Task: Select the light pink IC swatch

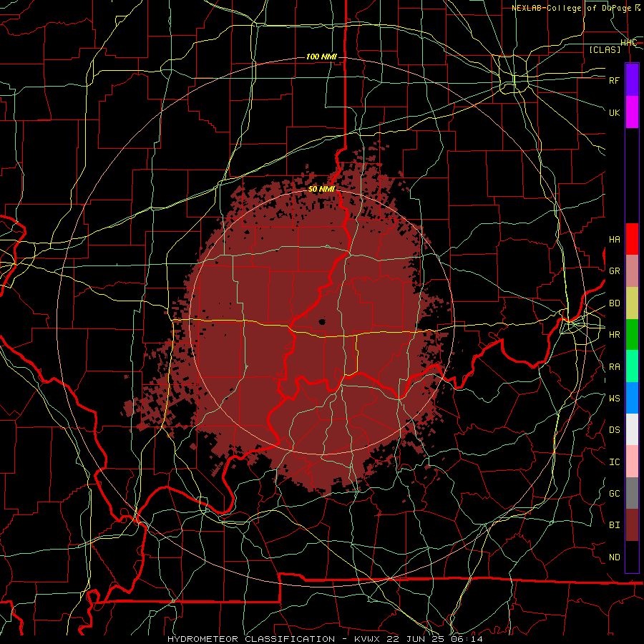Action: point(632,462)
